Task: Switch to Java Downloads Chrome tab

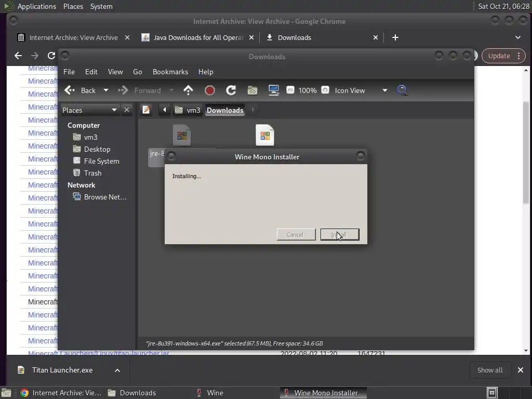Action: tap(198, 37)
